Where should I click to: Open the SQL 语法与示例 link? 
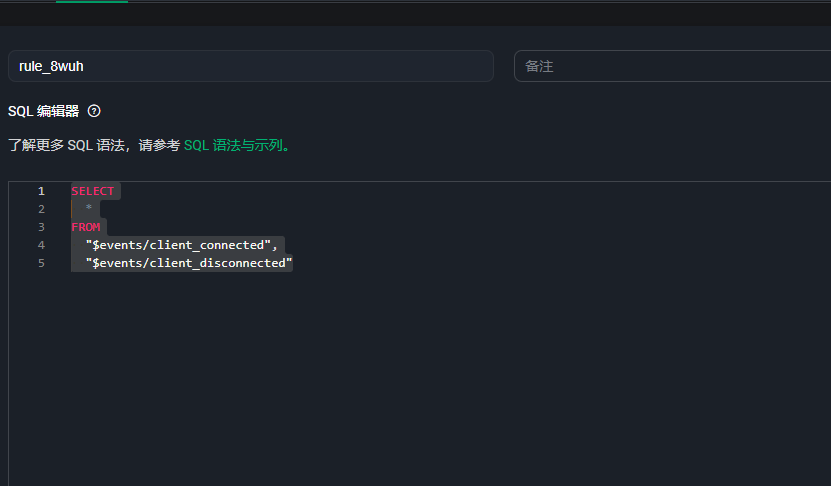236,145
